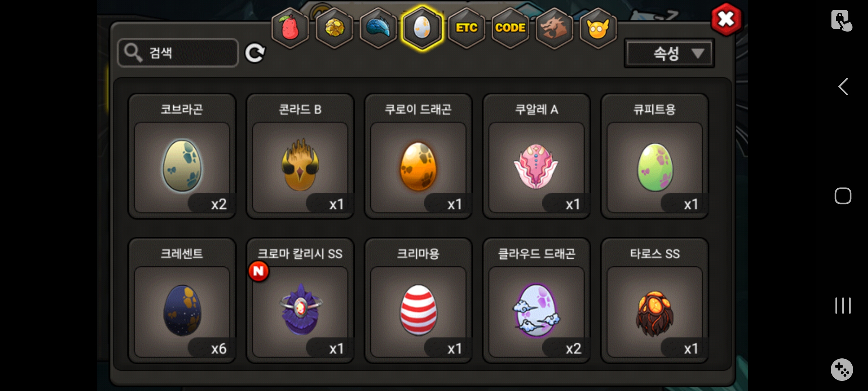Pick the 크로마 칼리시 SS new egg
Screen dimensions: 868x391
coord(300,300)
